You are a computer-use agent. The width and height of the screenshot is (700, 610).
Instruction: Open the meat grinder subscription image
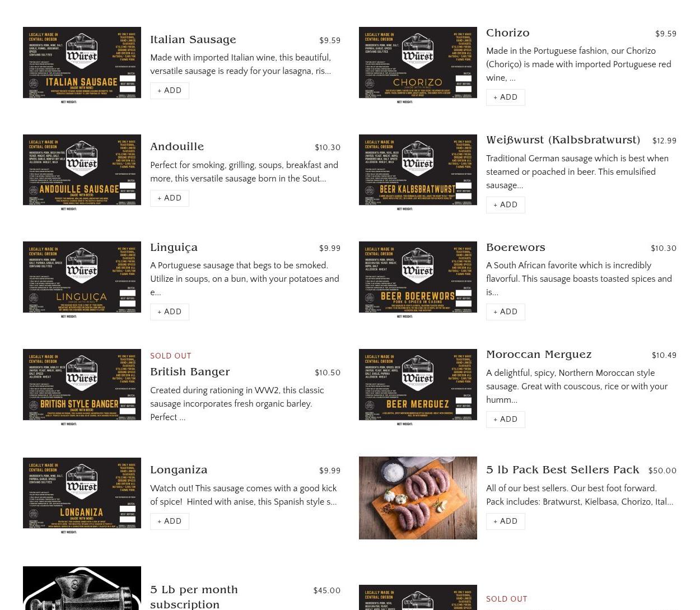click(82, 588)
